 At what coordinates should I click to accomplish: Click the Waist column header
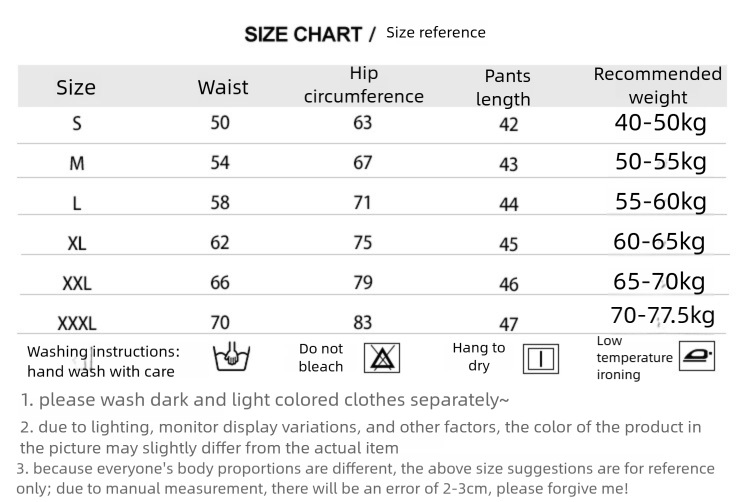pos(223,87)
